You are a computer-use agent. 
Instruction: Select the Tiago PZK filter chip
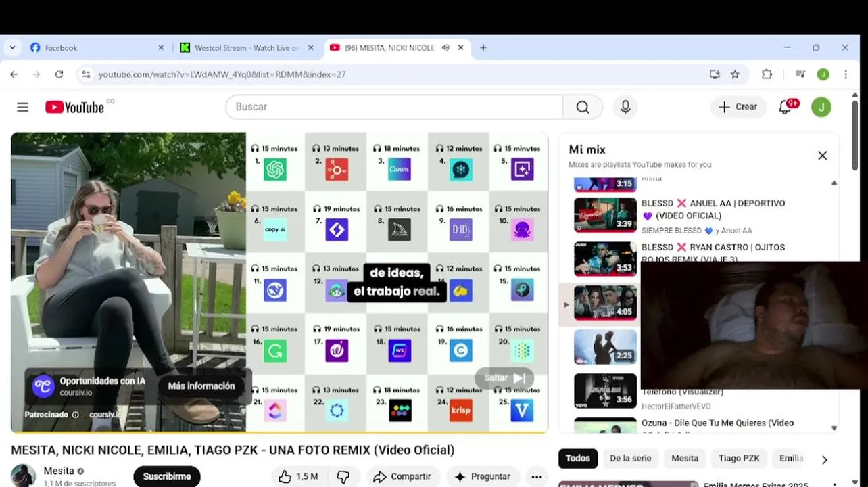(739, 458)
